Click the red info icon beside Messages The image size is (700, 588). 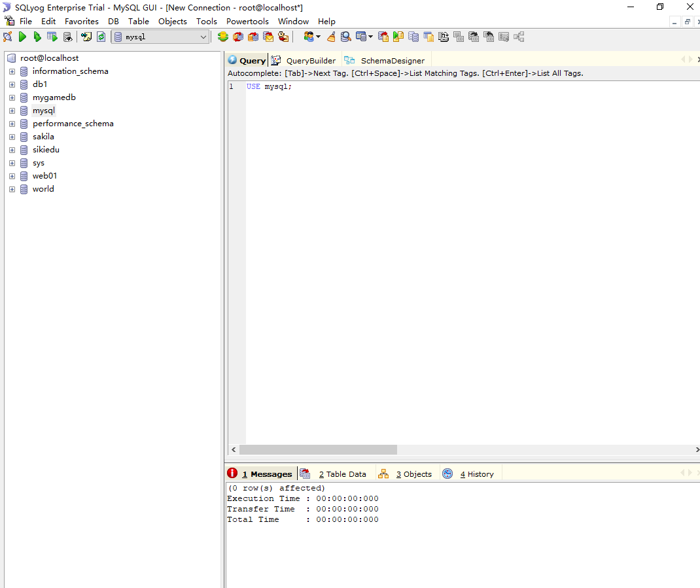tap(232, 474)
